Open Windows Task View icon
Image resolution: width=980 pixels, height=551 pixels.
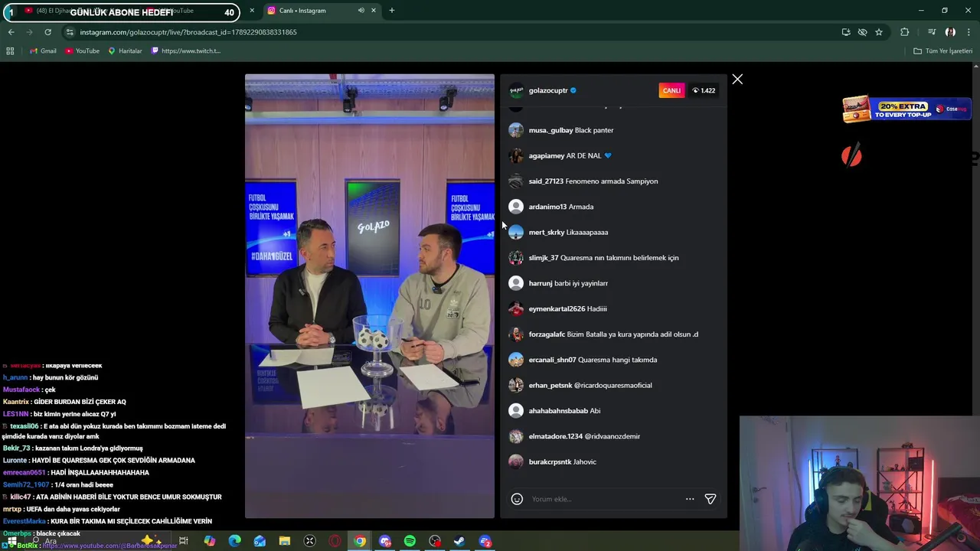[184, 541]
